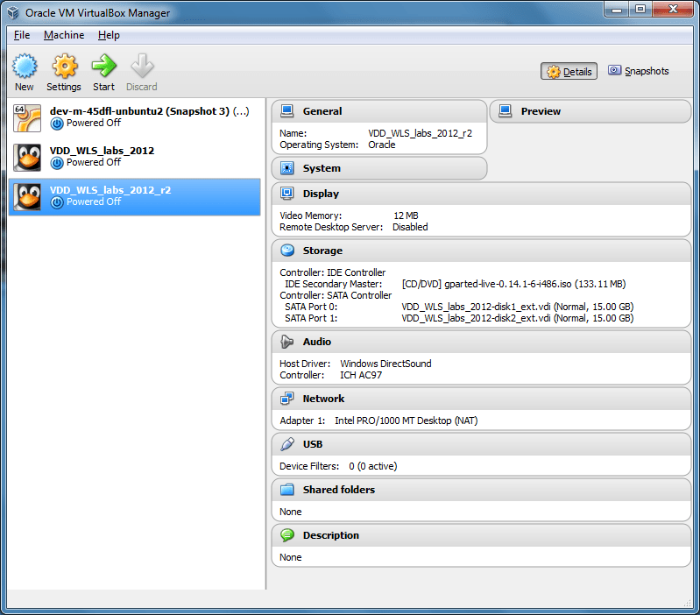Viewport: 700px width, 615px height.
Task: Click power state icon under VDD_WLS_labs_2012_r2
Action: tap(57, 202)
